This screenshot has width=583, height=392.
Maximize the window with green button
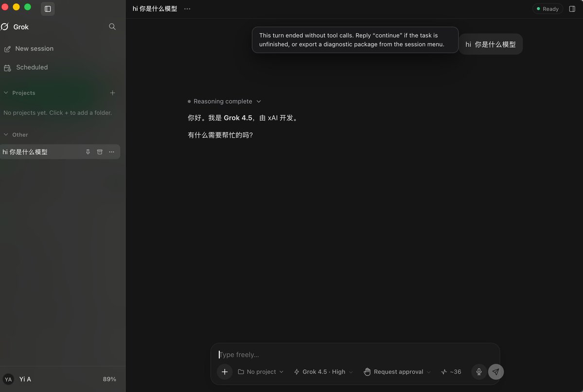pos(28,7)
